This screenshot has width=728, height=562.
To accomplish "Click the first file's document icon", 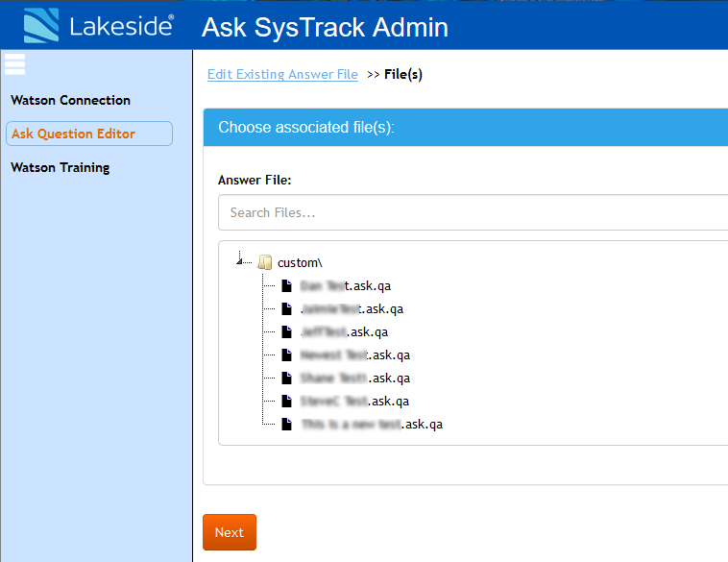I will click(287, 286).
